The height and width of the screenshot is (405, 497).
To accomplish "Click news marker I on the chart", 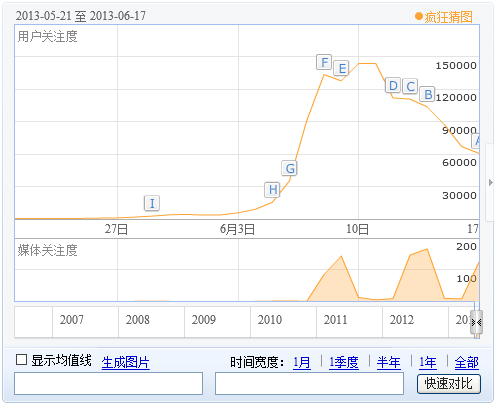I will (x=152, y=203).
